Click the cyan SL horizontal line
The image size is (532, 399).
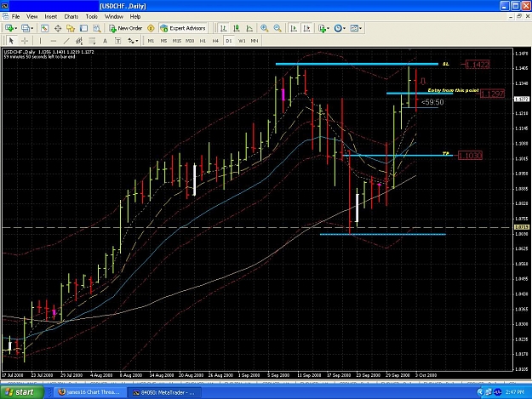coord(357,64)
